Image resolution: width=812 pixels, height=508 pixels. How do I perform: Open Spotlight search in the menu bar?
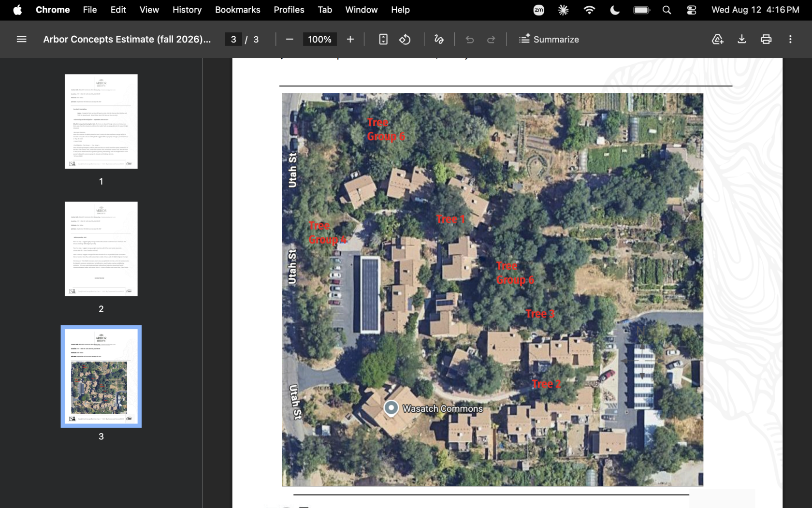point(667,10)
